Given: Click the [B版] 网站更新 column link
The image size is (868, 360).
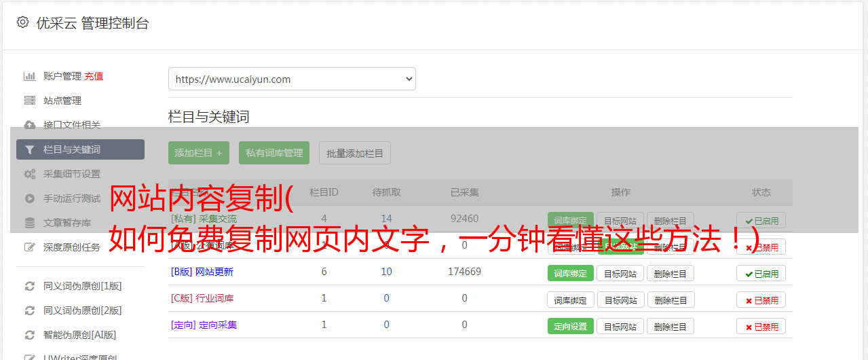Looking at the screenshot, I should [202, 272].
